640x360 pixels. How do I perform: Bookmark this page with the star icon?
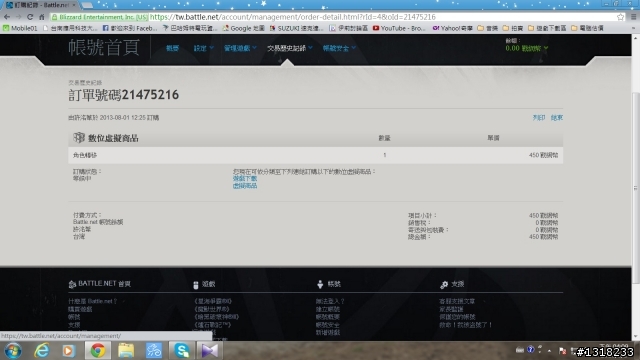(x=620, y=17)
